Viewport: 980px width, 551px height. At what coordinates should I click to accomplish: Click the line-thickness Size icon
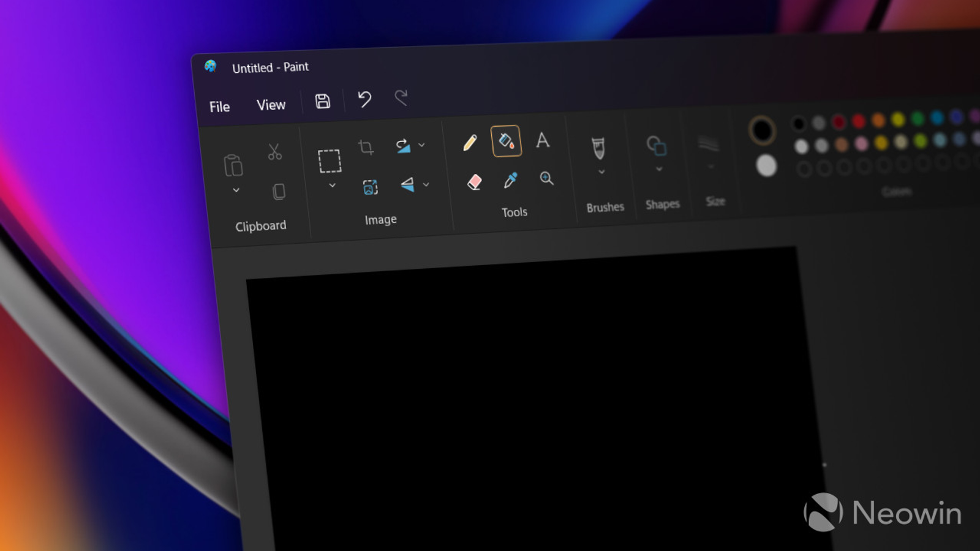tap(709, 143)
